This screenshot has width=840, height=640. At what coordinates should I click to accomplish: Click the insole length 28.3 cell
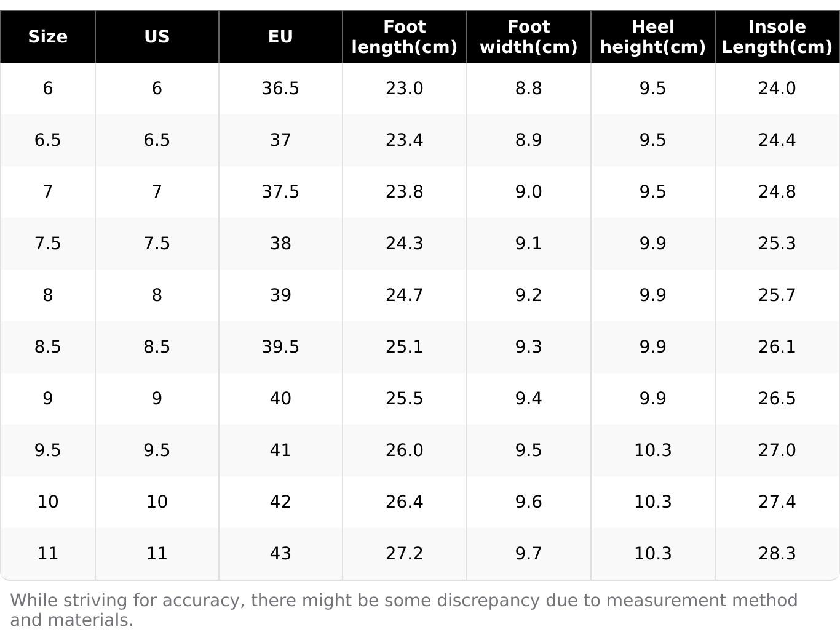click(777, 554)
